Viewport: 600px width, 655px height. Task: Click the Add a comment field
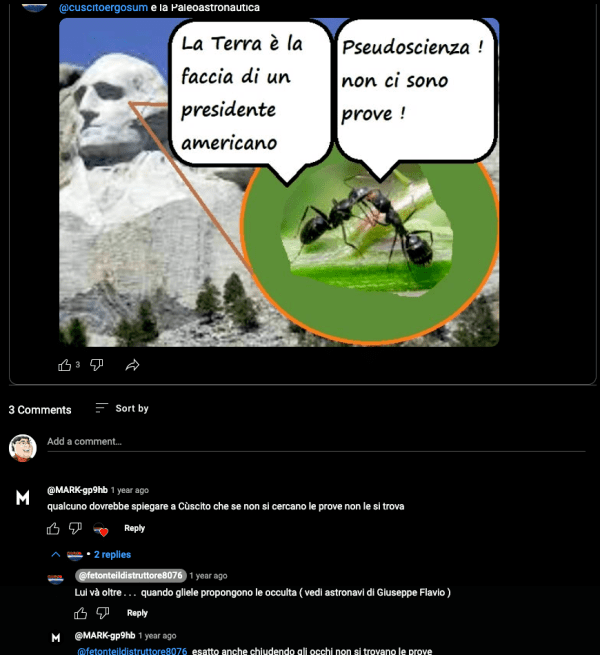click(x=316, y=442)
